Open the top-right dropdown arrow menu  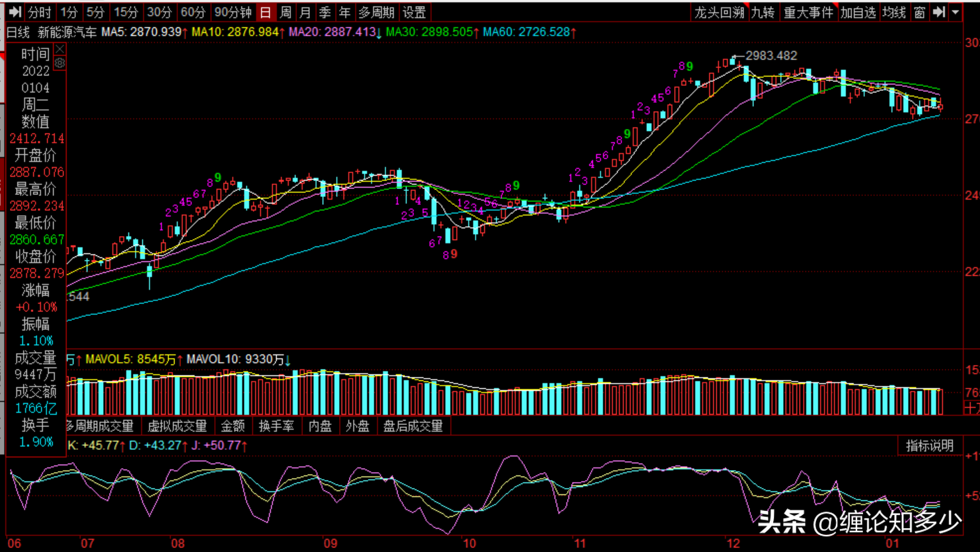pyautogui.click(x=956, y=12)
